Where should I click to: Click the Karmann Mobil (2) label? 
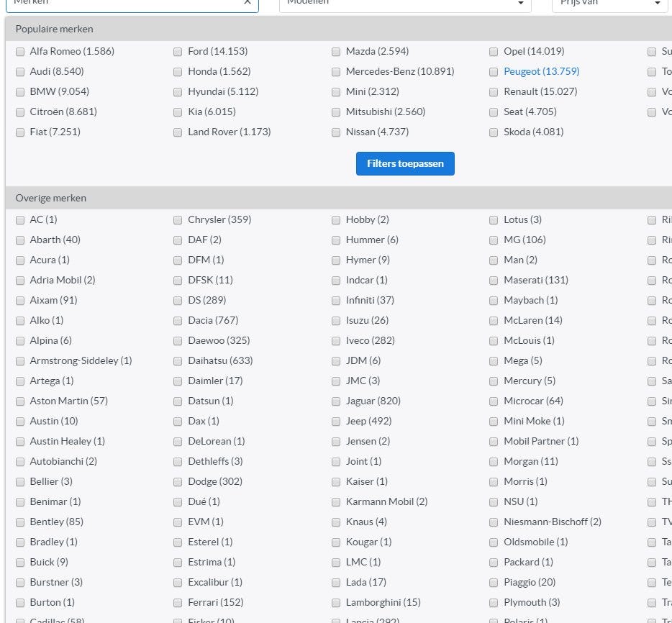(x=386, y=501)
